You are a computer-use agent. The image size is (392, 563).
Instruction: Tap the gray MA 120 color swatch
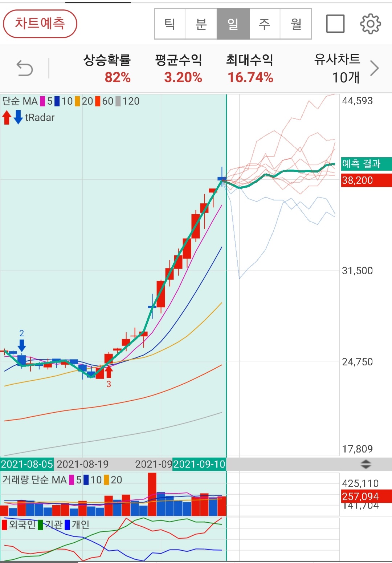(x=118, y=101)
